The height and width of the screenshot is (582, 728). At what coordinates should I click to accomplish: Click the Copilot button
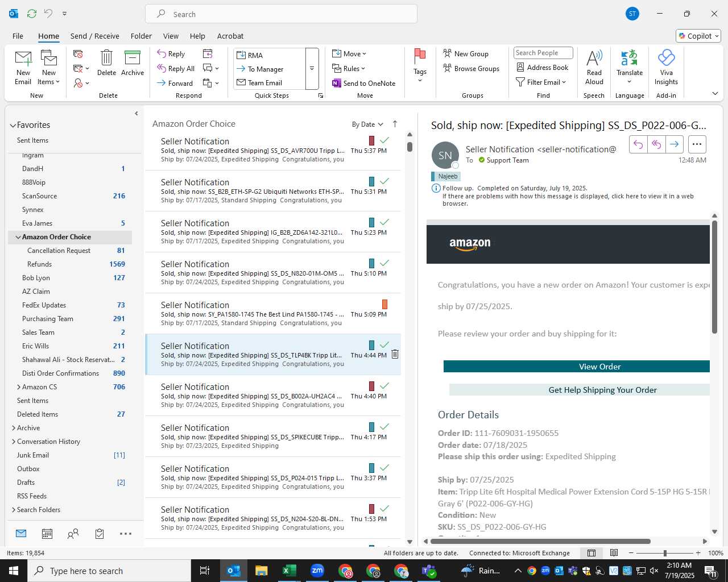pyautogui.click(x=698, y=36)
